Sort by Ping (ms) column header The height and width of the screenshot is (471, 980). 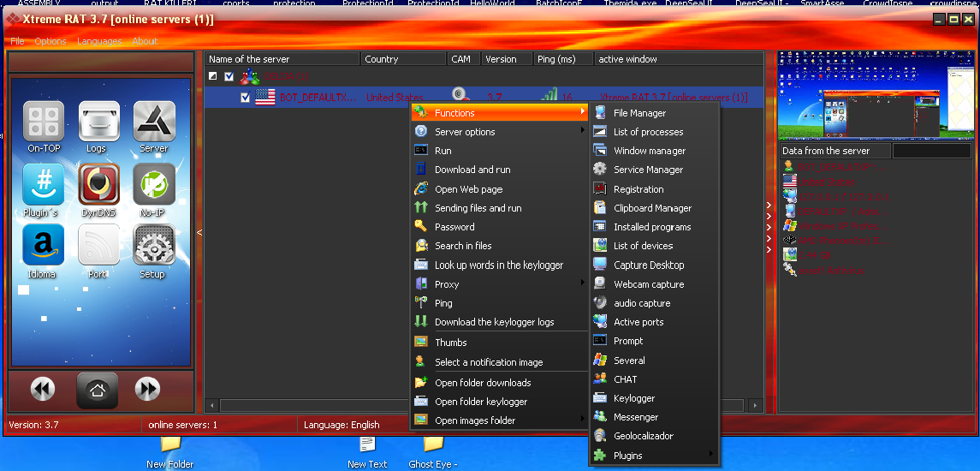coord(563,59)
